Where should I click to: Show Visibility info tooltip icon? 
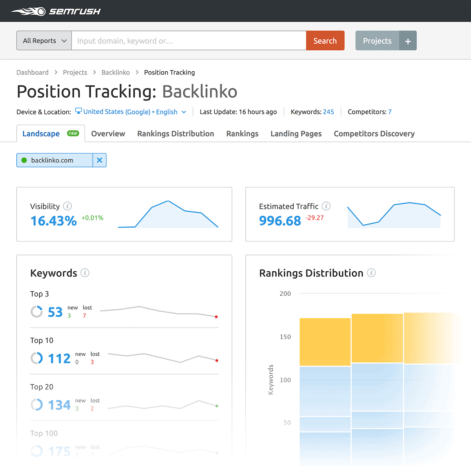click(68, 206)
